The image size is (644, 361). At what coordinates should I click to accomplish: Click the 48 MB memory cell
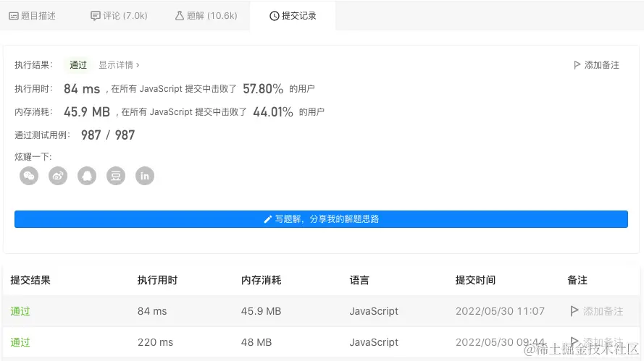click(x=256, y=342)
